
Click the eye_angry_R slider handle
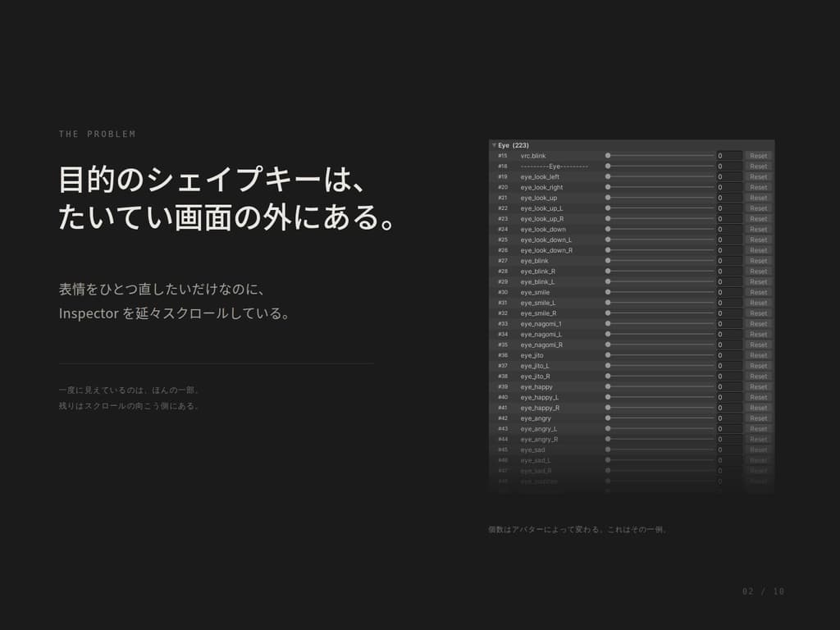608,440
